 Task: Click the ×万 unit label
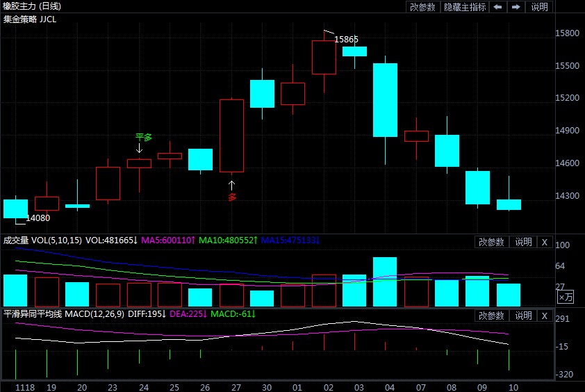pos(566,297)
